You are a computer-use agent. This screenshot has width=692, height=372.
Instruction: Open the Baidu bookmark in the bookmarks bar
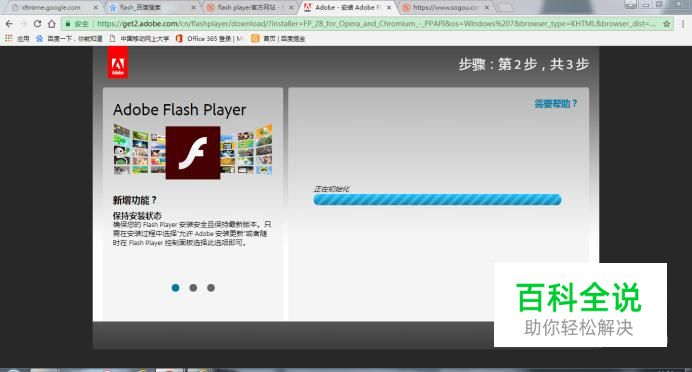pos(69,39)
